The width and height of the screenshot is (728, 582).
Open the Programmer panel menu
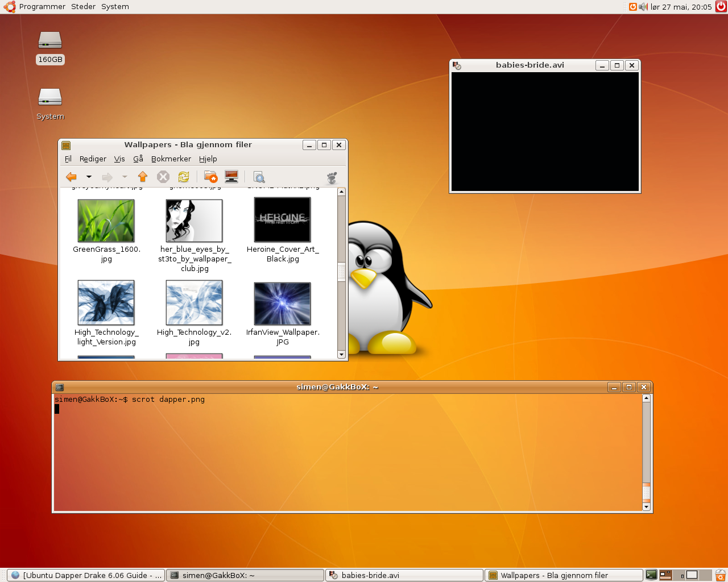42,7
